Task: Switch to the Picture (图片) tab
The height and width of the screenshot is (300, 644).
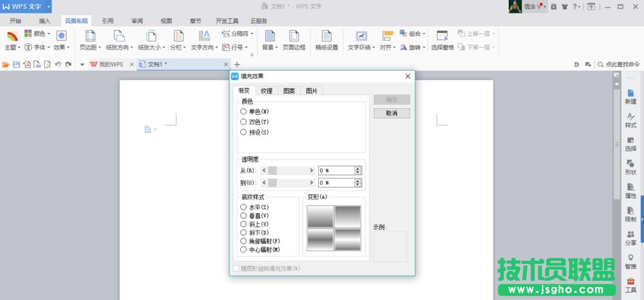Action: point(312,91)
